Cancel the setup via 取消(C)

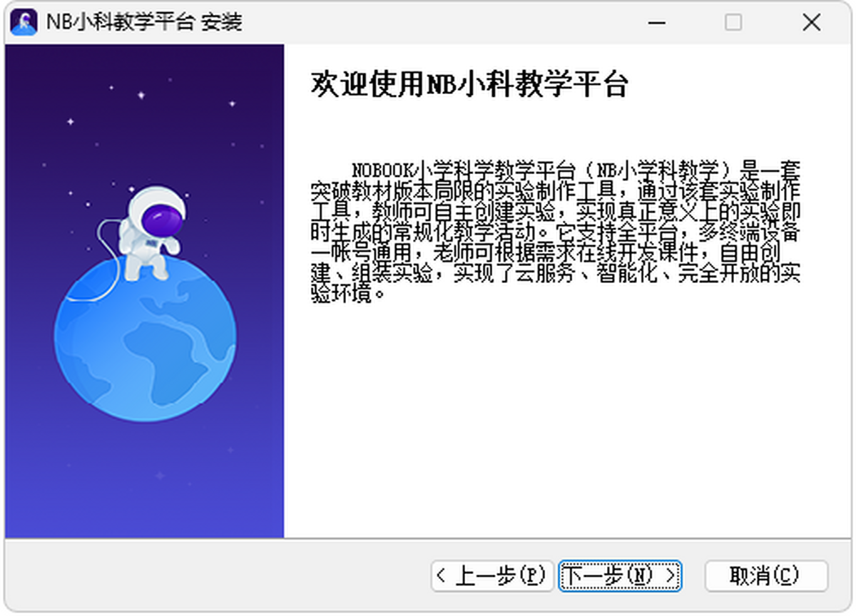[765, 575]
